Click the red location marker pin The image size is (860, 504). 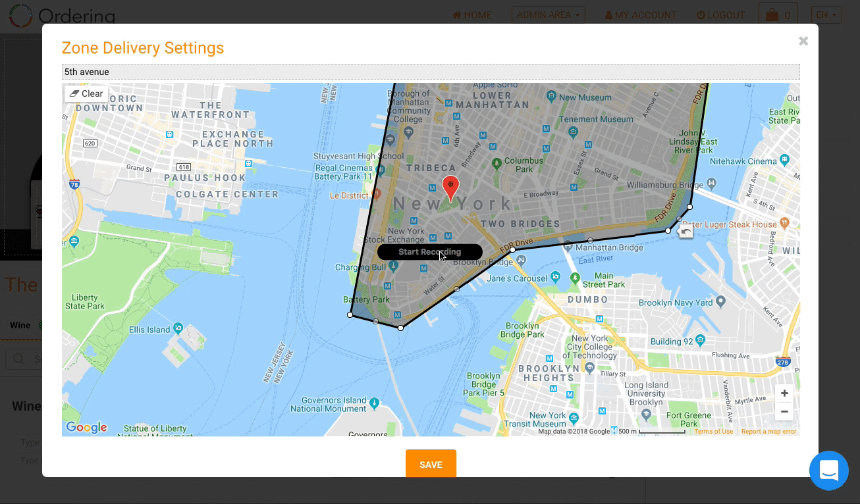coord(450,188)
